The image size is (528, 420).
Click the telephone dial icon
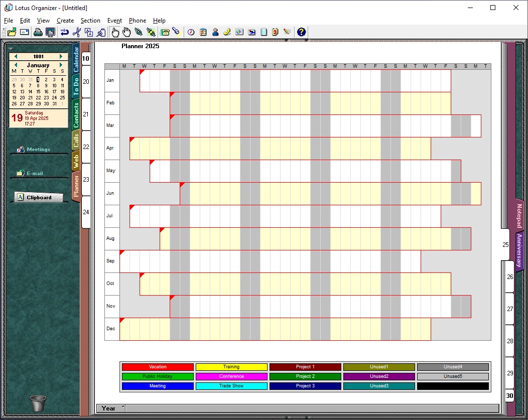[x=165, y=32]
